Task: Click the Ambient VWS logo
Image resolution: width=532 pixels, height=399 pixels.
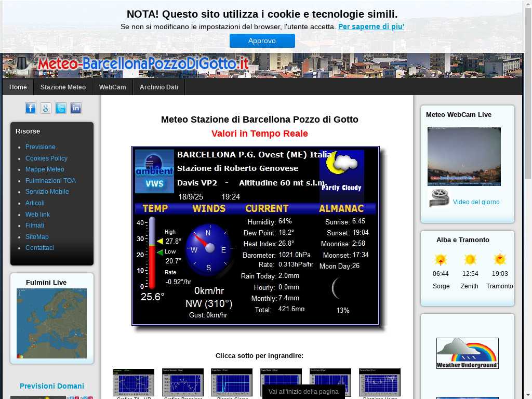Action: [x=154, y=171]
